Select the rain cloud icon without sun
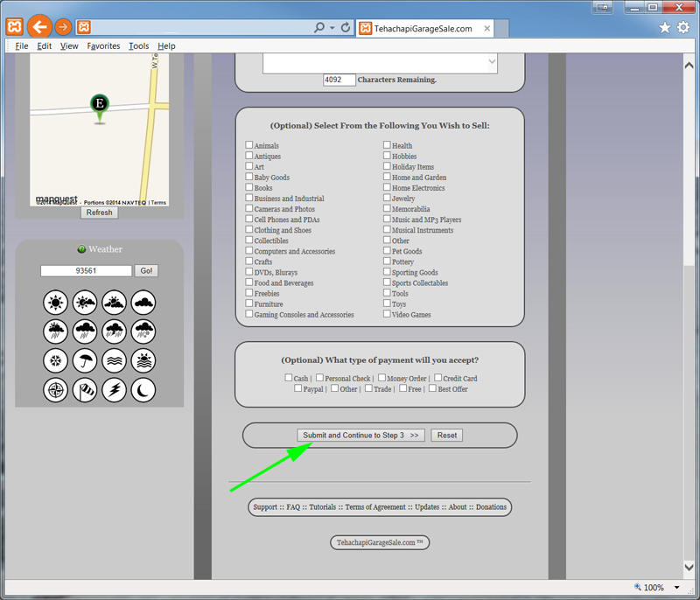700x600 pixels. (85, 331)
